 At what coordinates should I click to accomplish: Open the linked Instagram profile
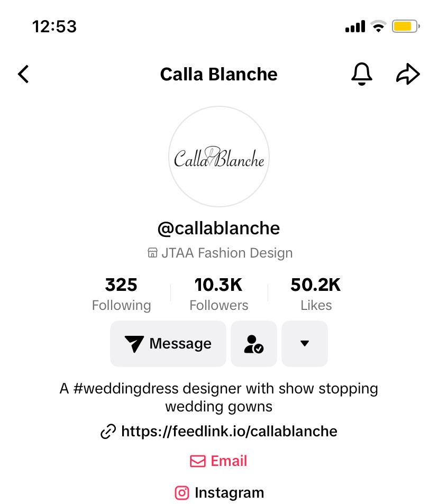(x=229, y=493)
